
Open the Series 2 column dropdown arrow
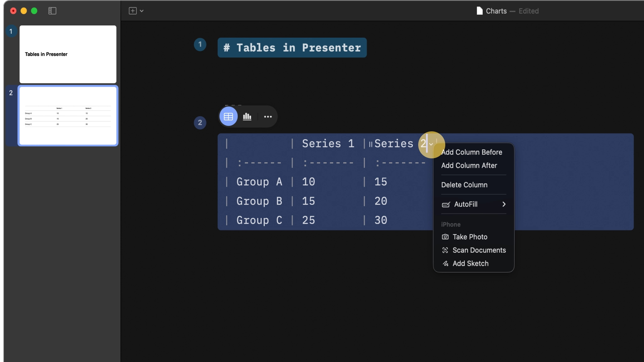431,145
